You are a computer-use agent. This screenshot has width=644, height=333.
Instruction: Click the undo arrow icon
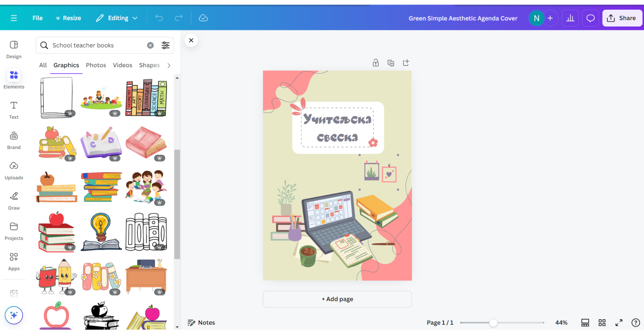[159, 18]
